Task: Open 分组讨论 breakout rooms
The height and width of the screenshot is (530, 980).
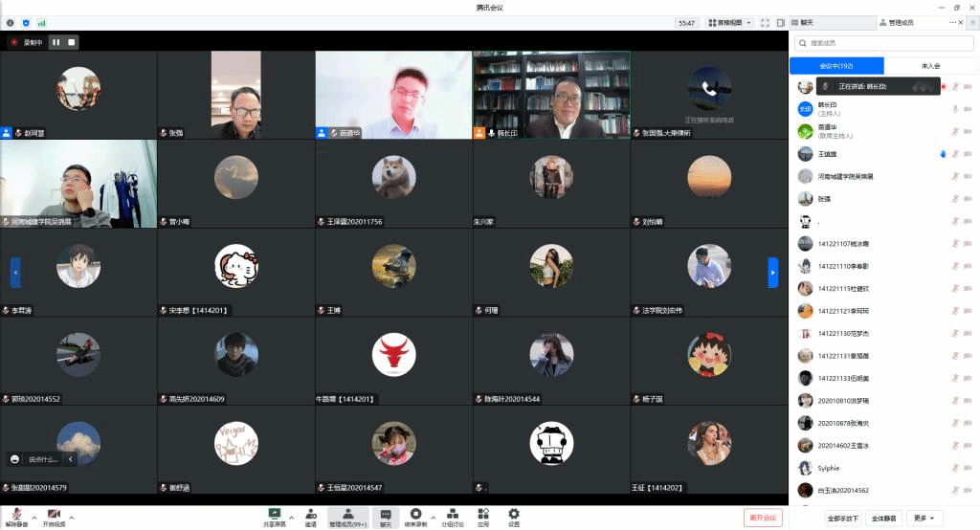Action: (x=453, y=514)
